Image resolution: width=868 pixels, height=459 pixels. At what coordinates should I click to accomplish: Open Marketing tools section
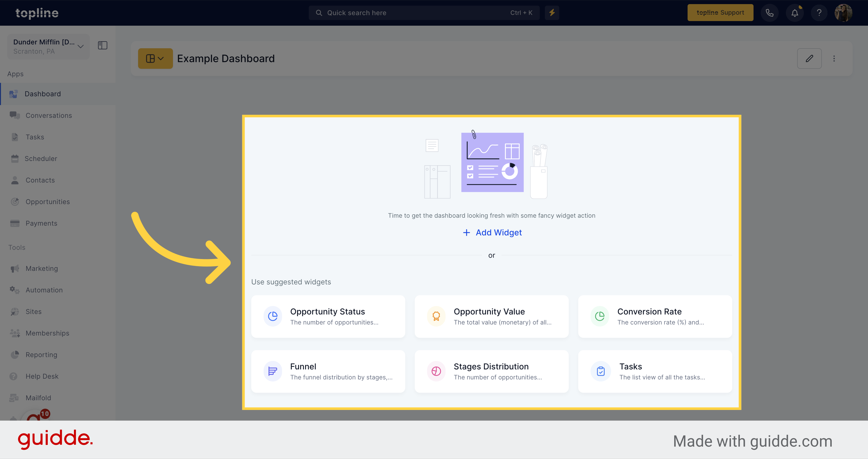[41, 268]
